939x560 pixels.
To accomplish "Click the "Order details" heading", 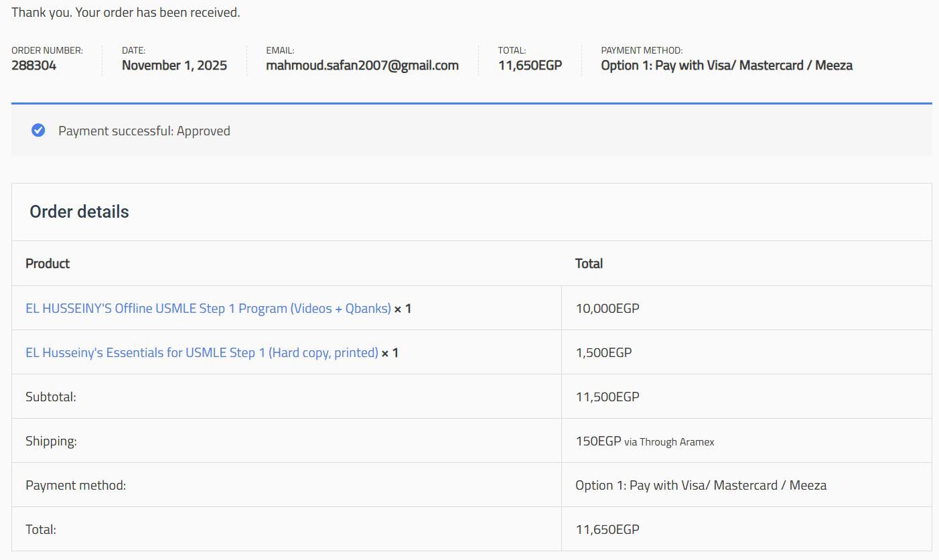I will pos(79,212).
